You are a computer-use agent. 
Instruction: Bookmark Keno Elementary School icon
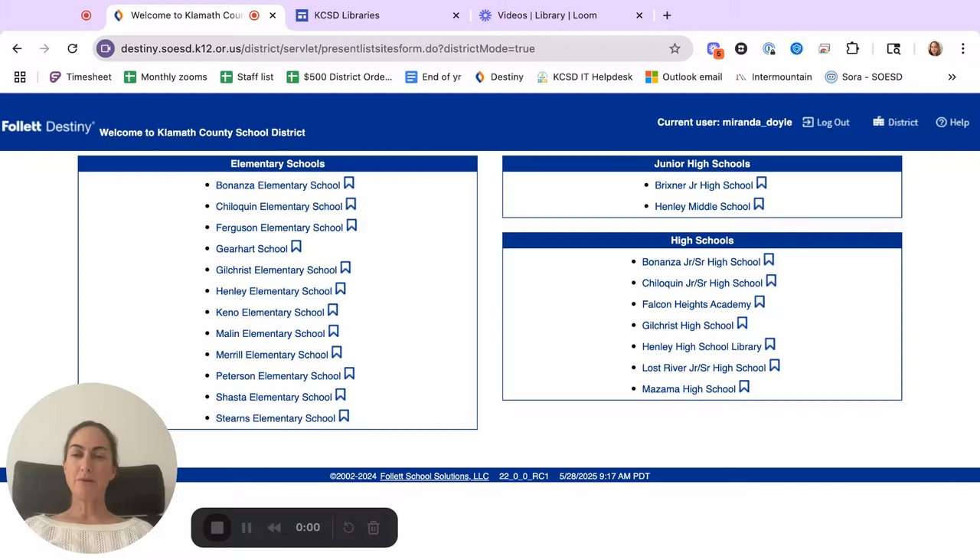pyautogui.click(x=333, y=310)
